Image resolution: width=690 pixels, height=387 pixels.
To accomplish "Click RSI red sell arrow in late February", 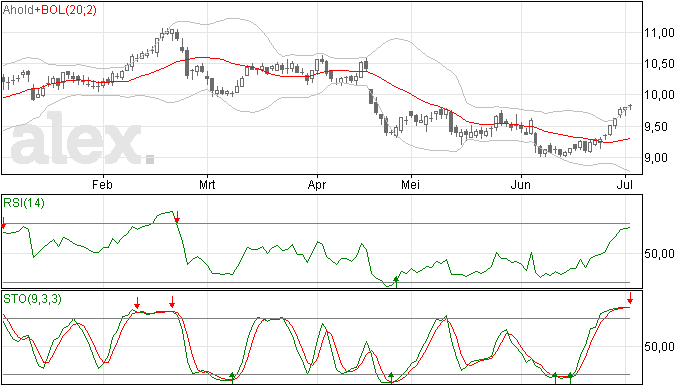I will [177, 217].
